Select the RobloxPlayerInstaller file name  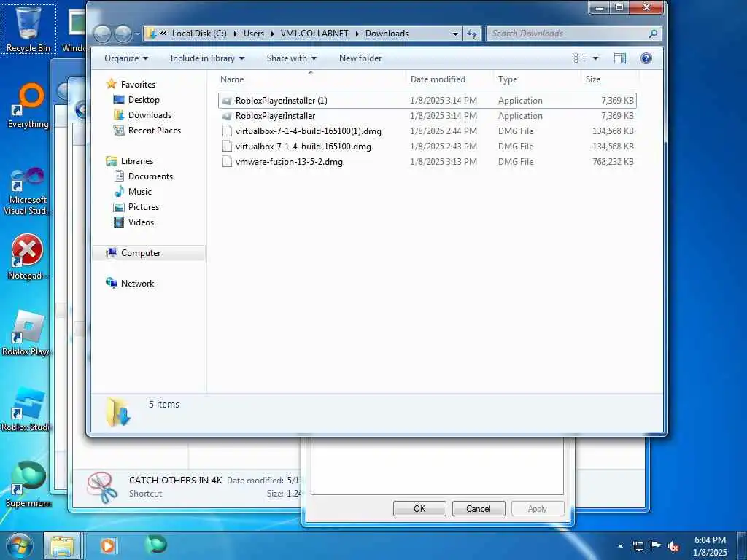tap(275, 116)
